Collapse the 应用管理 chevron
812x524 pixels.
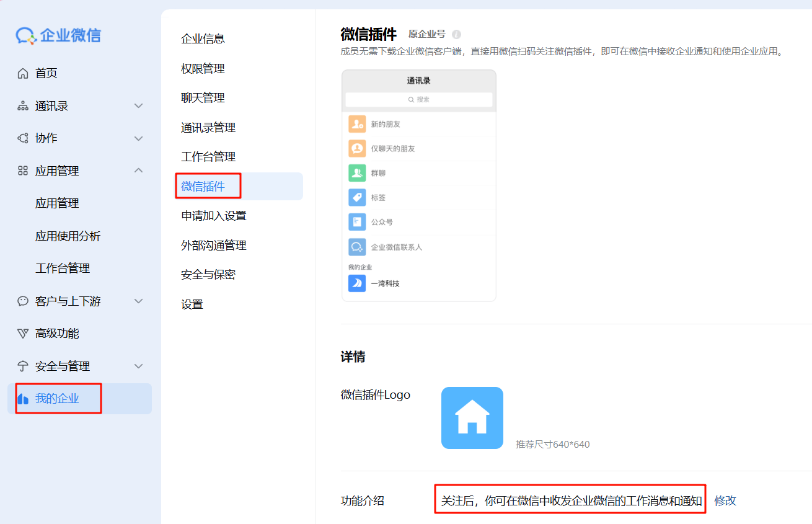(139, 170)
